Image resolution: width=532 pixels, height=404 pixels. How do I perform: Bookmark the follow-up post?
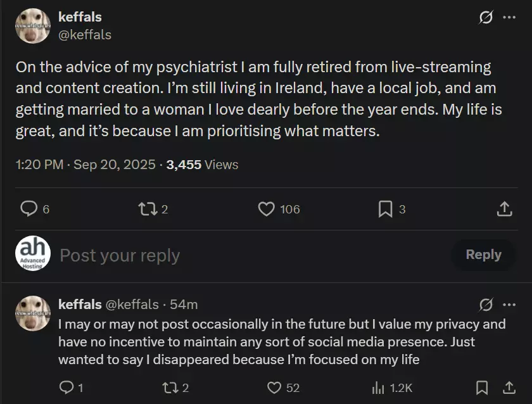click(482, 388)
